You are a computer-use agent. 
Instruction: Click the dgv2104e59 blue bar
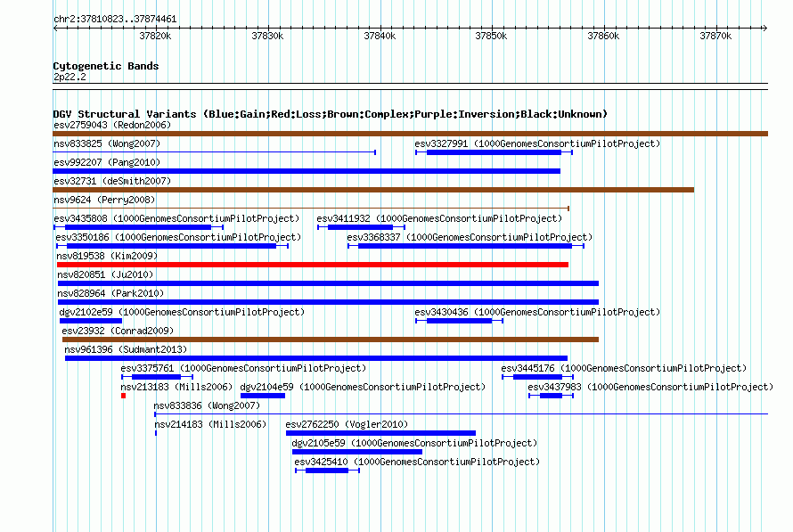263,396
